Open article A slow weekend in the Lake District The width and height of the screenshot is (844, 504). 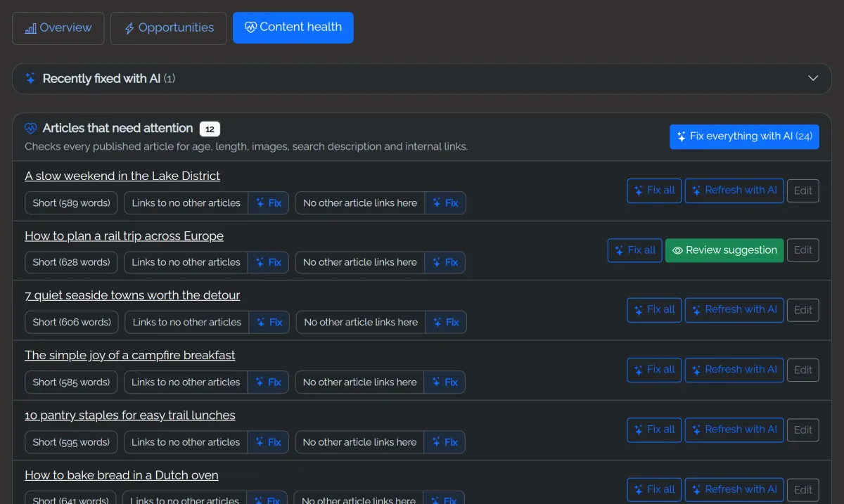[x=122, y=176]
